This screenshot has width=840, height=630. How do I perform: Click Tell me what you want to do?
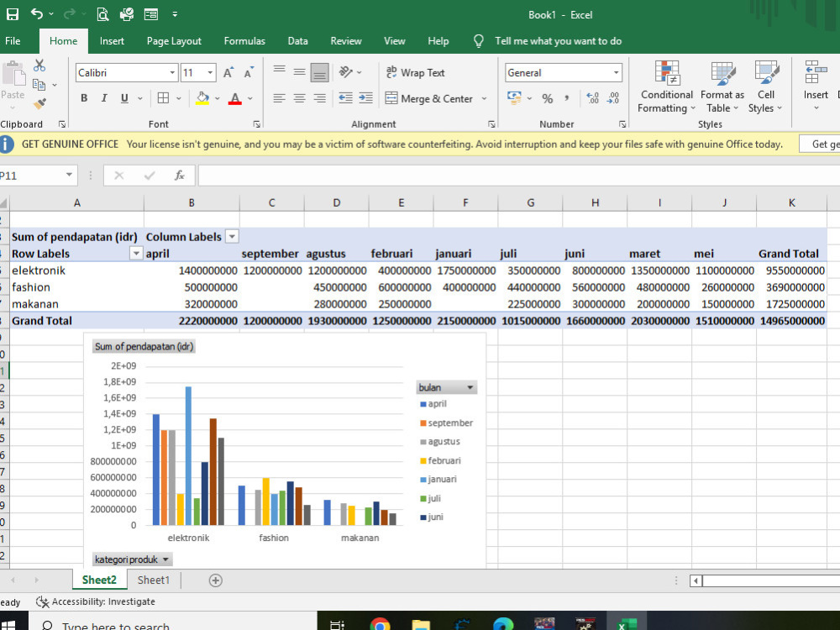[x=558, y=41]
